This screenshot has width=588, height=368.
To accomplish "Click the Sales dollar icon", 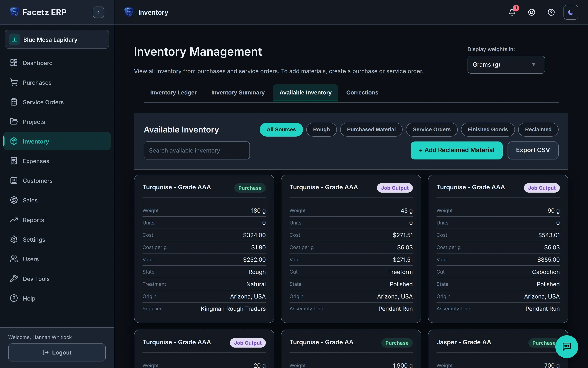I will click(x=14, y=200).
